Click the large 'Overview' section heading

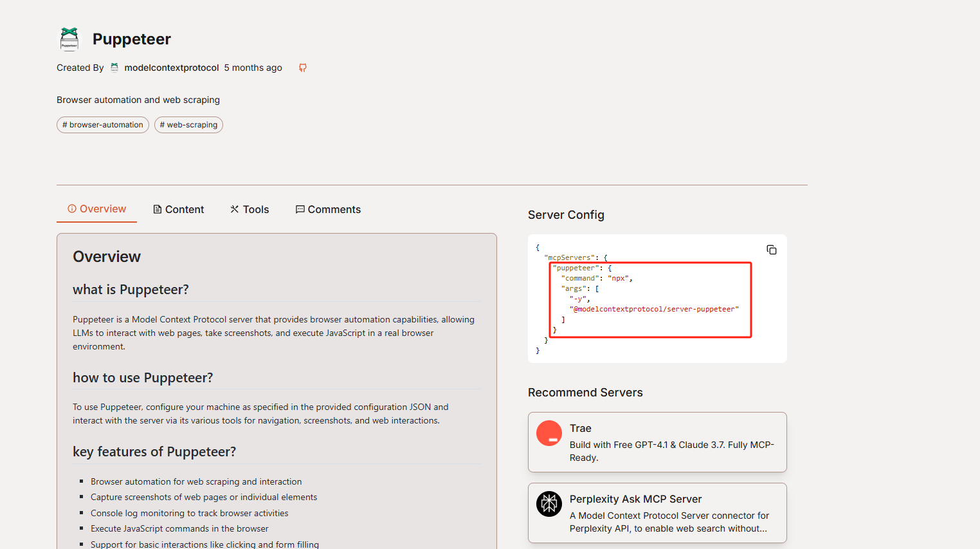(107, 257)
